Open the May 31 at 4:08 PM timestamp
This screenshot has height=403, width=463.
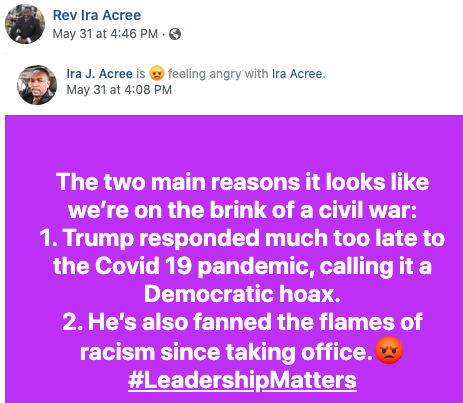click(x=119, y=90)
